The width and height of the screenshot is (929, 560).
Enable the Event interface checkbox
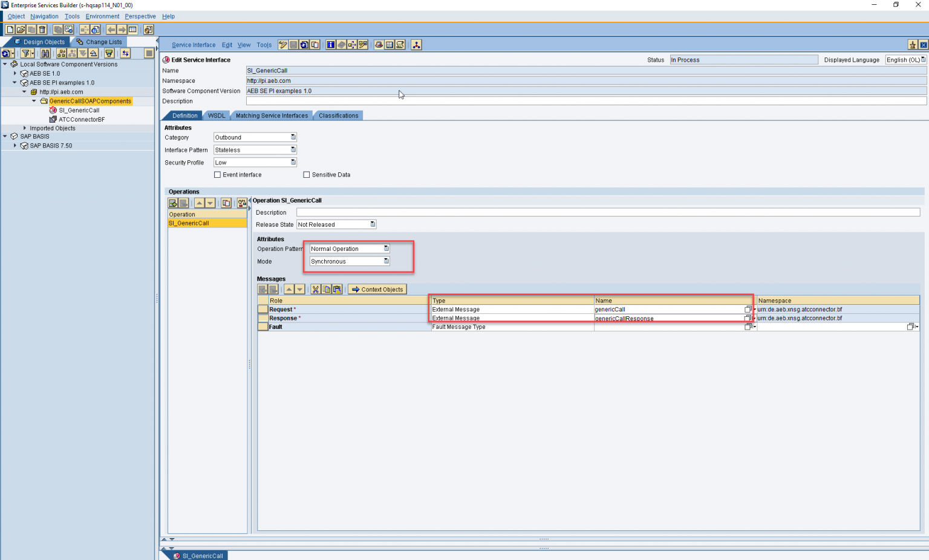pos(217,175)
